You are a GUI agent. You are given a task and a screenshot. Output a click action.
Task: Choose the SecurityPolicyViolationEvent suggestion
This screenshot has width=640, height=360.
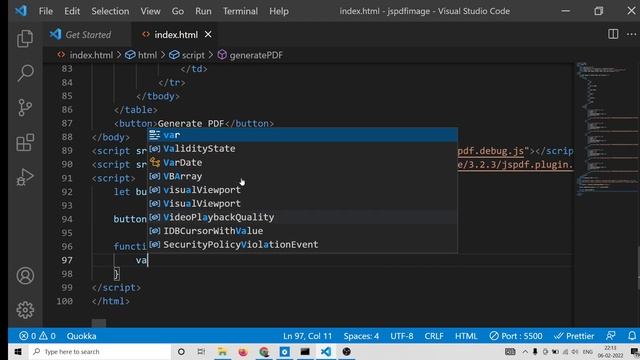click(302, 244)
